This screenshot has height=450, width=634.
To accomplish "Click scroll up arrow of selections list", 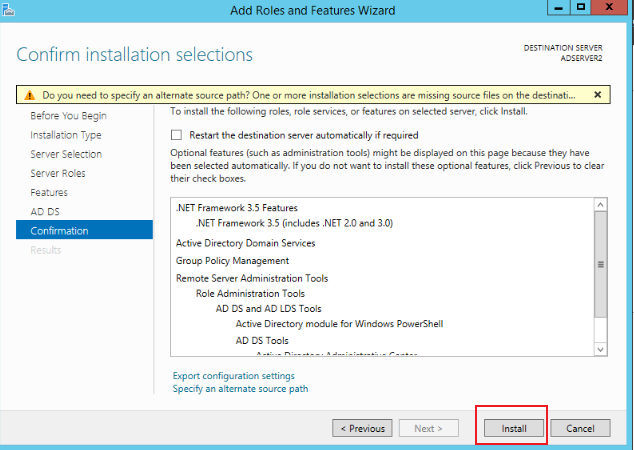I will pyautogui.click(x=600, y=205).
